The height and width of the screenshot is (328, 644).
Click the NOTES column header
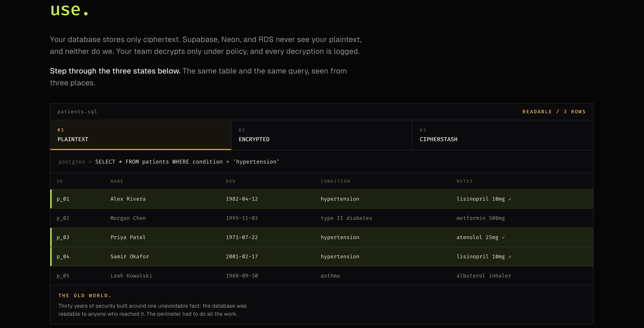(464, 181)
